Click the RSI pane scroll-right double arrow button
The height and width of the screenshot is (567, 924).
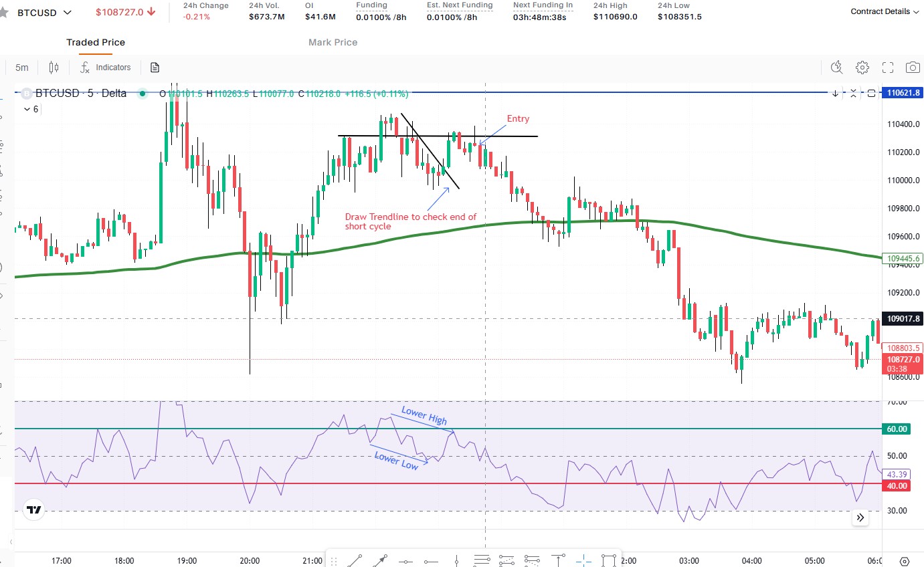(860, 518)
